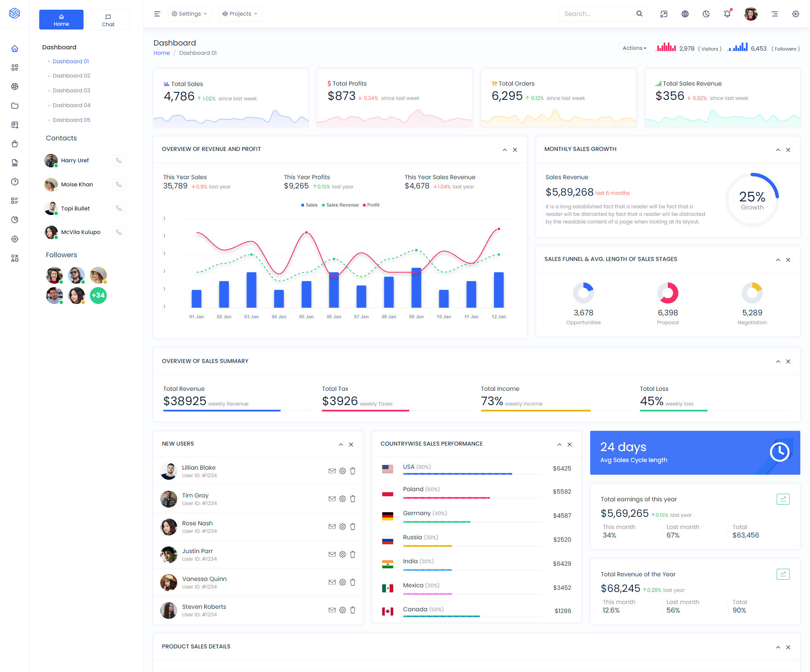This screenshot has height=672, width=810.
Task: Open the Settings dropdown in the top bar
Action: click(189, 14)
